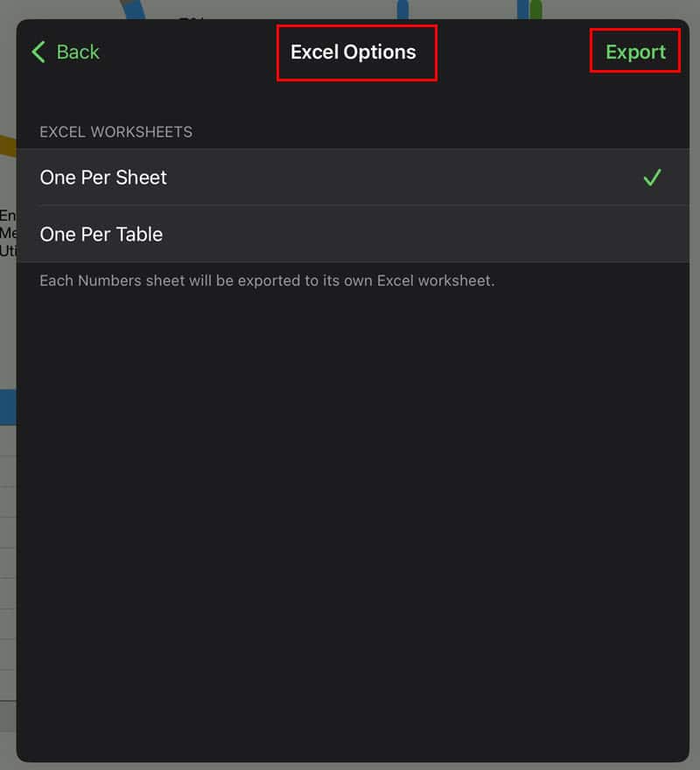Screen dimensions: 700x770
Task: Click the back chevron arrow icon
Action: [37, 52]
